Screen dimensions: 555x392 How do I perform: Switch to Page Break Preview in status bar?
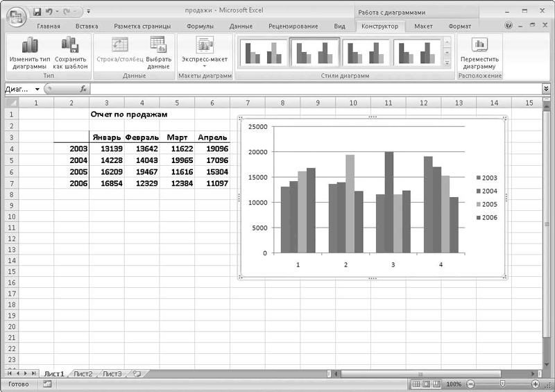436,384
